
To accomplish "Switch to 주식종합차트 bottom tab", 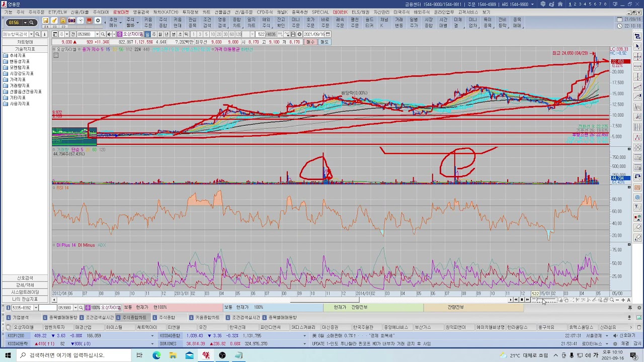I will click(x=132, y=318).
